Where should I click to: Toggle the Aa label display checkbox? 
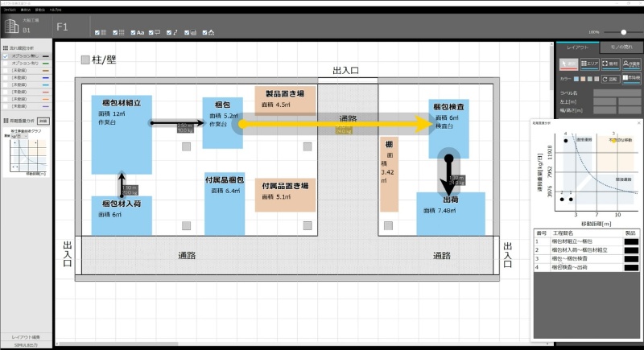[134, 33]
